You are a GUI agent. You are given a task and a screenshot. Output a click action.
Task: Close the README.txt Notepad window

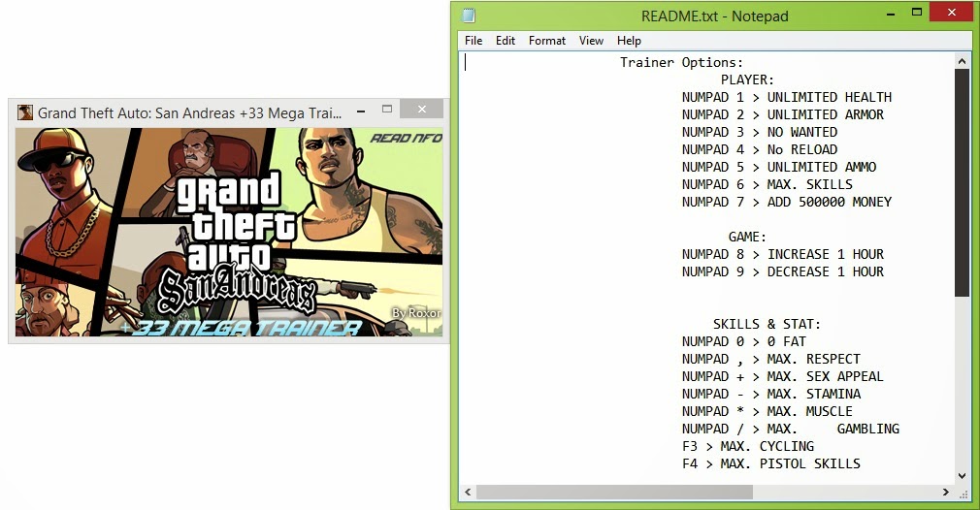[952, 13]
